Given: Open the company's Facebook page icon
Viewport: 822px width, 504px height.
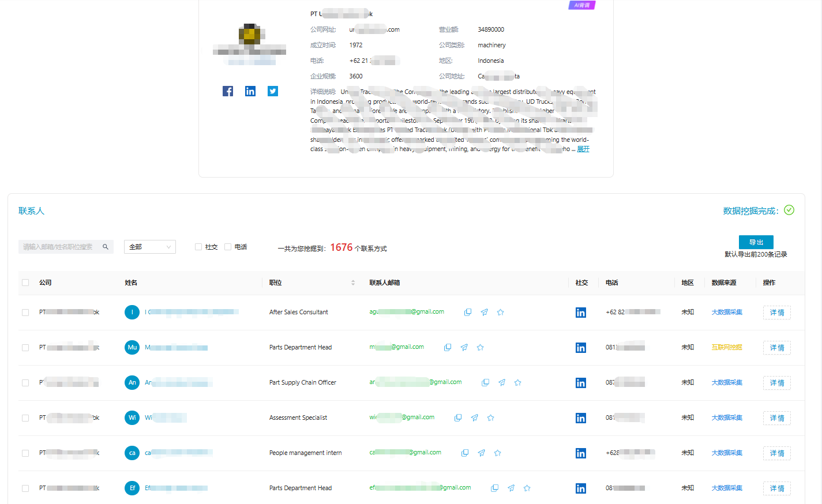Looking at the screenshot, I should (228, 91).
